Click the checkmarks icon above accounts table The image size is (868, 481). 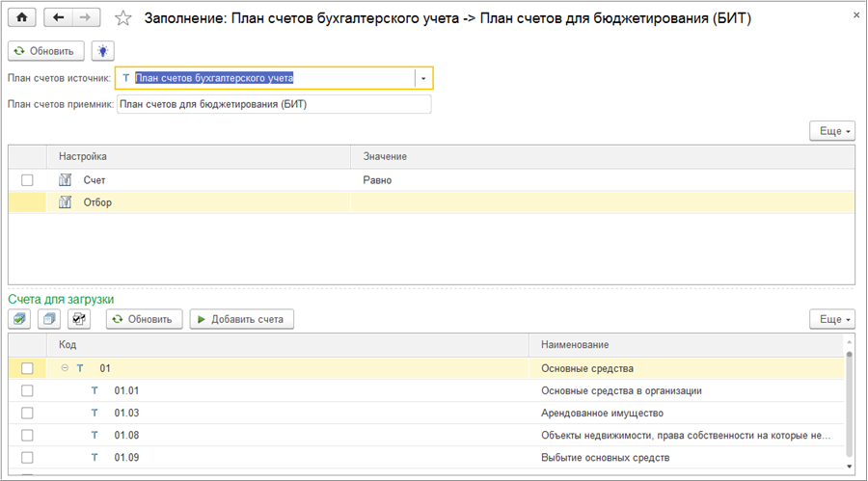pyautogui.click(x=81, y=319)
